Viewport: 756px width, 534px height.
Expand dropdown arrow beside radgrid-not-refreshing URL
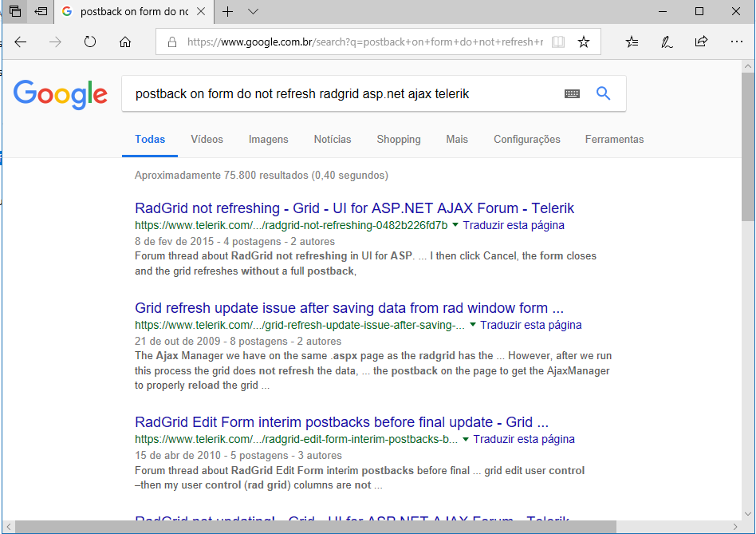click(455, 225)
